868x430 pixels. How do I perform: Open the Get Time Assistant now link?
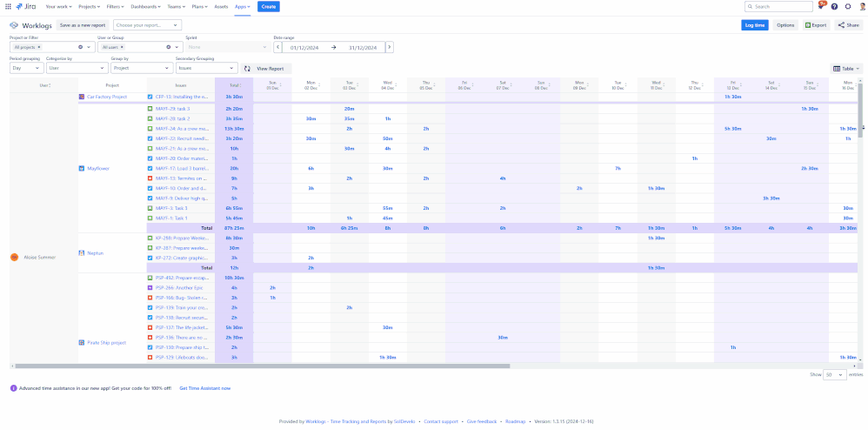point(204,388)
